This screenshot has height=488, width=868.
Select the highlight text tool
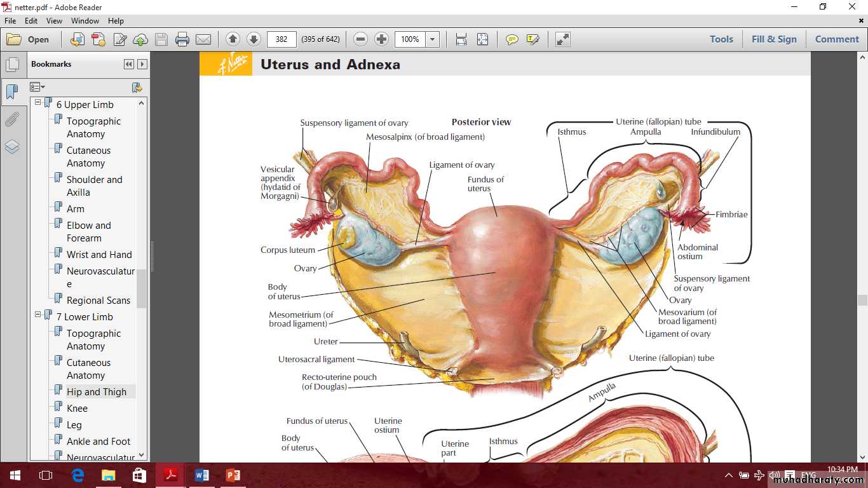point(532,39)
